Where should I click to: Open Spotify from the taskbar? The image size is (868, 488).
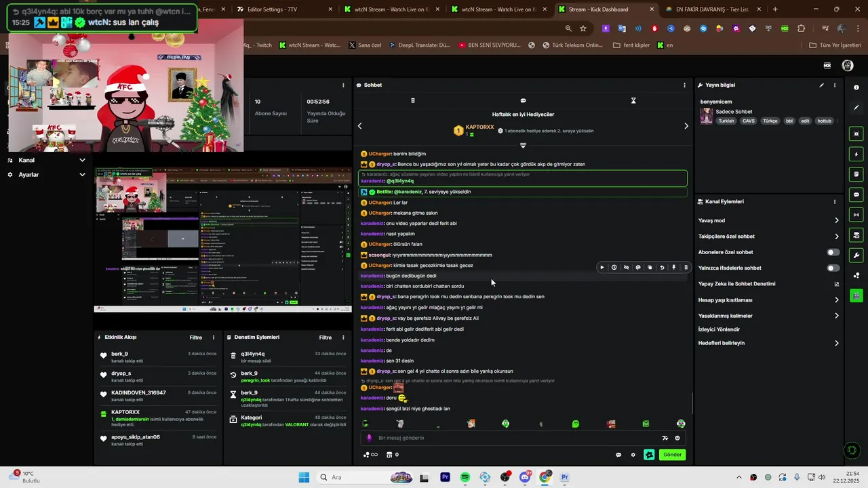465,477
